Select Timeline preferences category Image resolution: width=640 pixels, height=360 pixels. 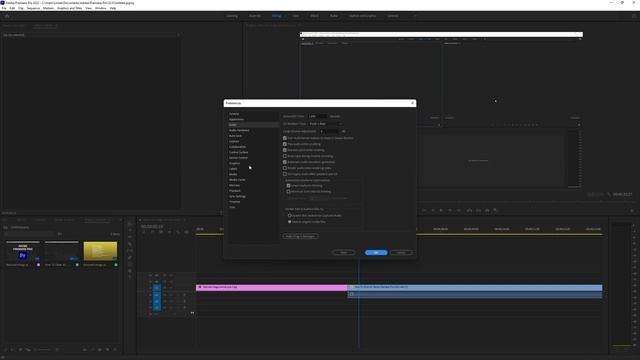[x=235, y=202]
